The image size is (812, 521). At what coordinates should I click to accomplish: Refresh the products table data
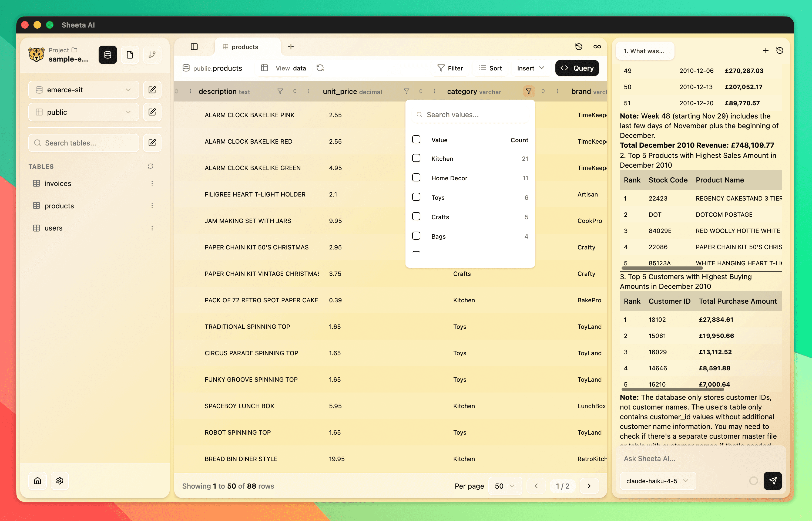coord(320,68)
